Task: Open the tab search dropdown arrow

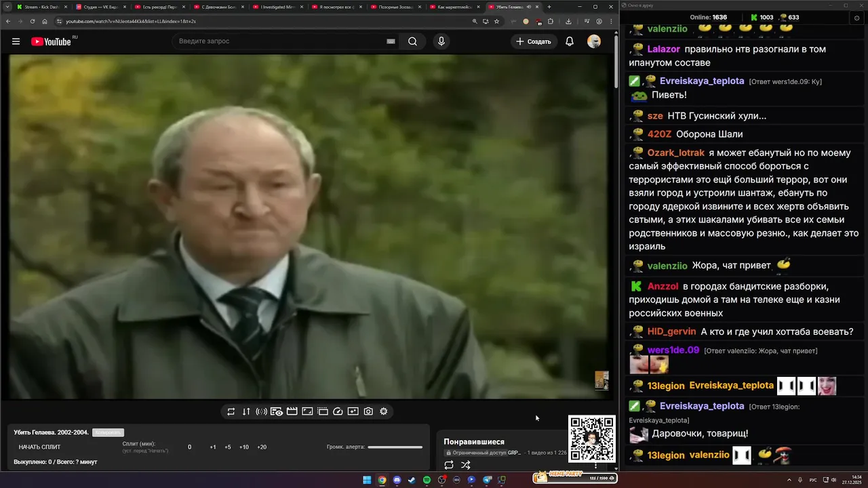Action: (7, 7)
